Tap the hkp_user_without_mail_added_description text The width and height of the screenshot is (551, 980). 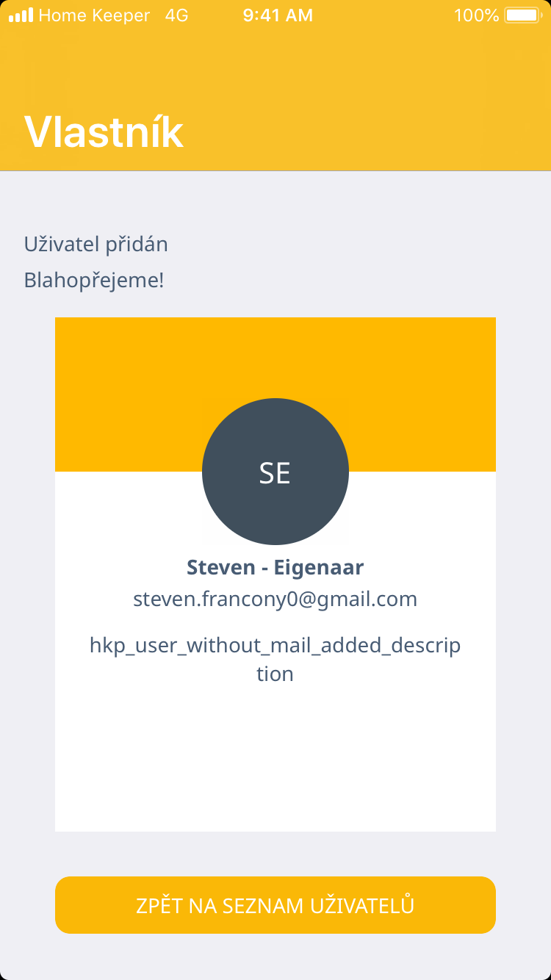click(x=275, y=659)
